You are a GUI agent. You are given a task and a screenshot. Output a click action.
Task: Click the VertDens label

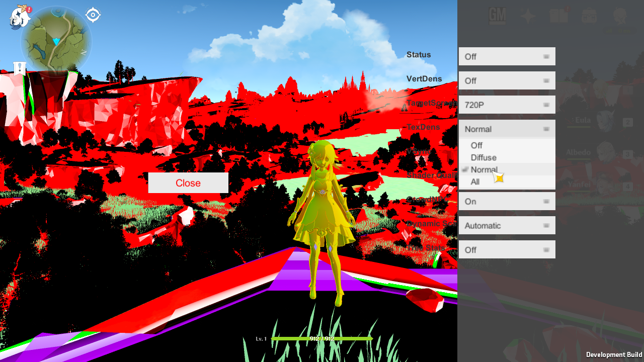(424, 79)
